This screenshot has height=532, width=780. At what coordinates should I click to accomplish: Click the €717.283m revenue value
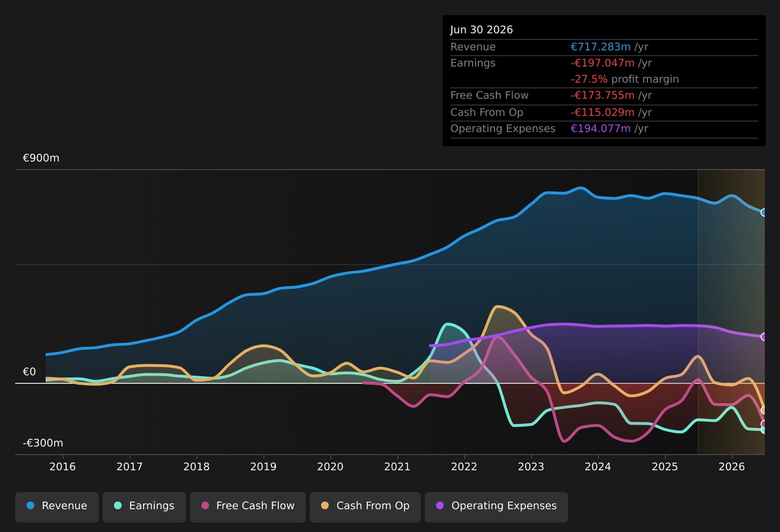(601, 47)
